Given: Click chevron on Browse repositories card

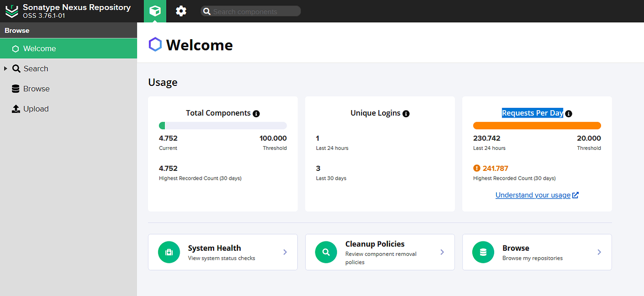Looking at the screenshot, I should coord(599,252).
